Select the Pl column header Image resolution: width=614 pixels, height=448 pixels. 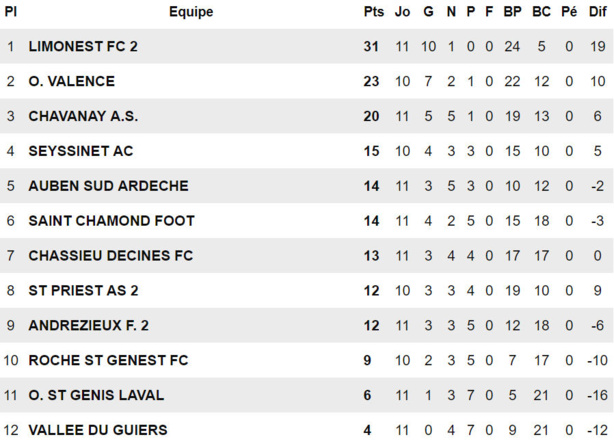pos(11,12)
